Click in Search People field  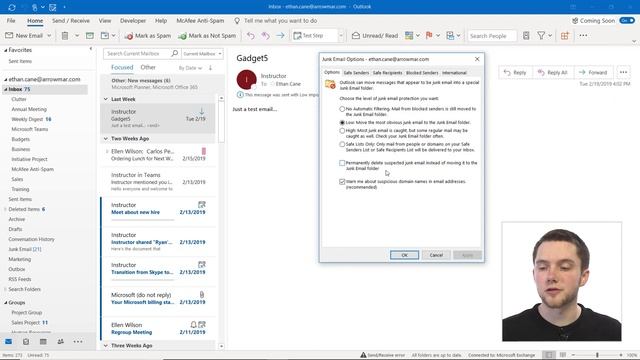tap(492, 36)
